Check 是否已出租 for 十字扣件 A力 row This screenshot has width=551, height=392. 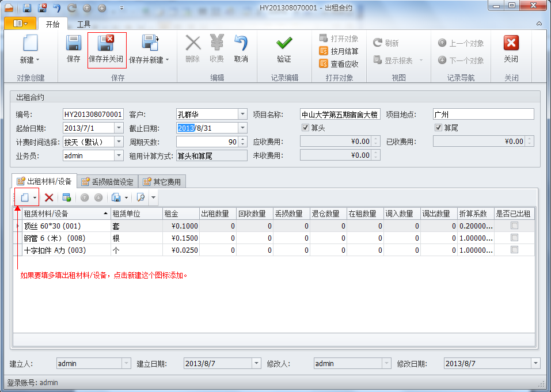point(515,250)
